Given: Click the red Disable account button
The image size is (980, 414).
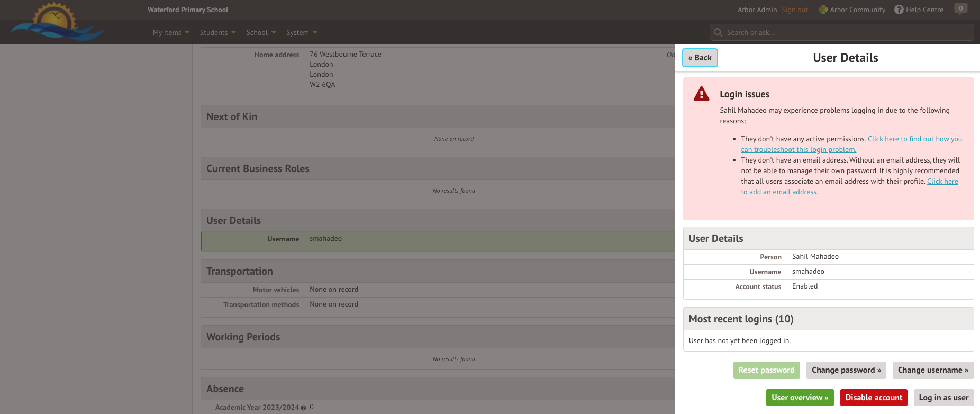Looking at the screenshot, I should (873, 398).
